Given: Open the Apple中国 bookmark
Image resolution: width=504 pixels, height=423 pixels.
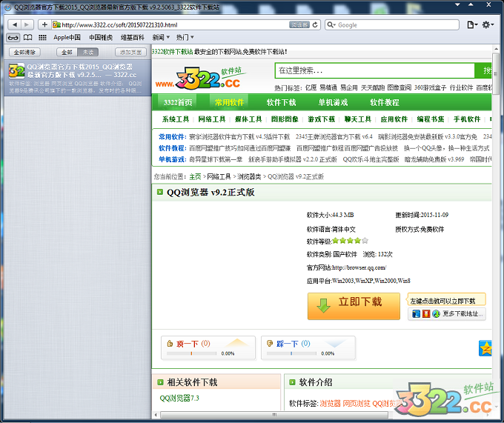Looking at the screenshot, I should [67, 38].
